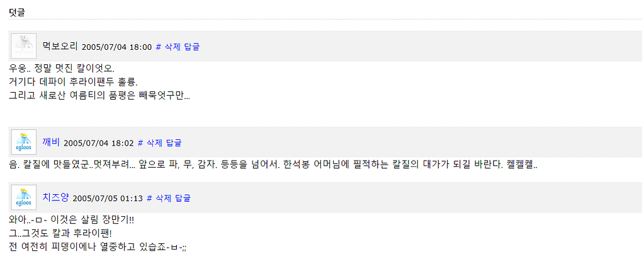Image resolution: width=644 pixels, height=259 pixels.
Task: Click the 2005/07/04 18:02 timestamp
Action: [x=99, y=143]
